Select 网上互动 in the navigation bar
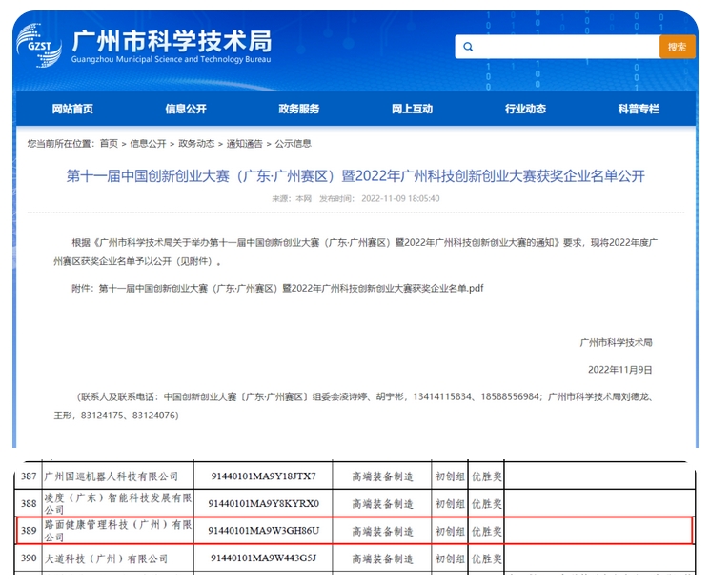Screen dimensions: 710x588 412,109
